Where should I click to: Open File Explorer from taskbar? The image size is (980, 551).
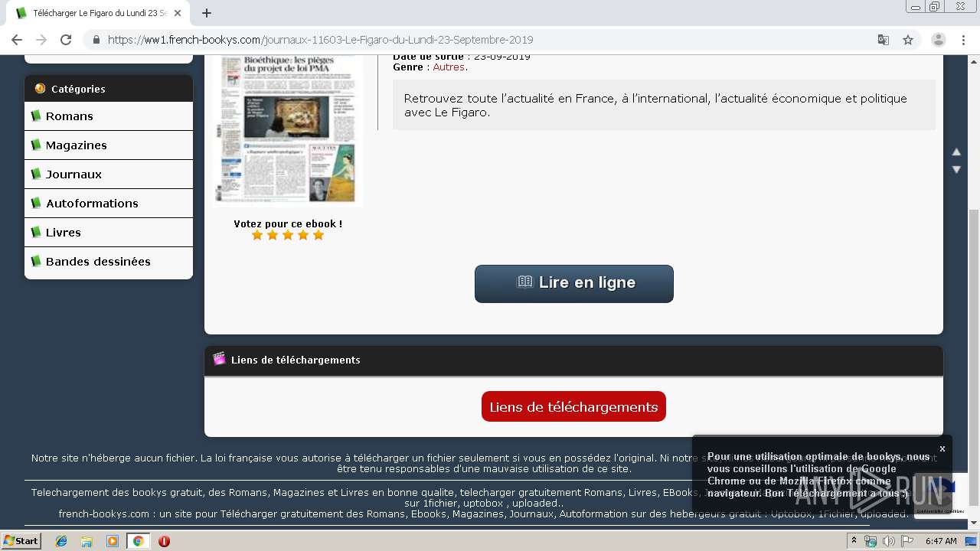click(x=87, y=541)
